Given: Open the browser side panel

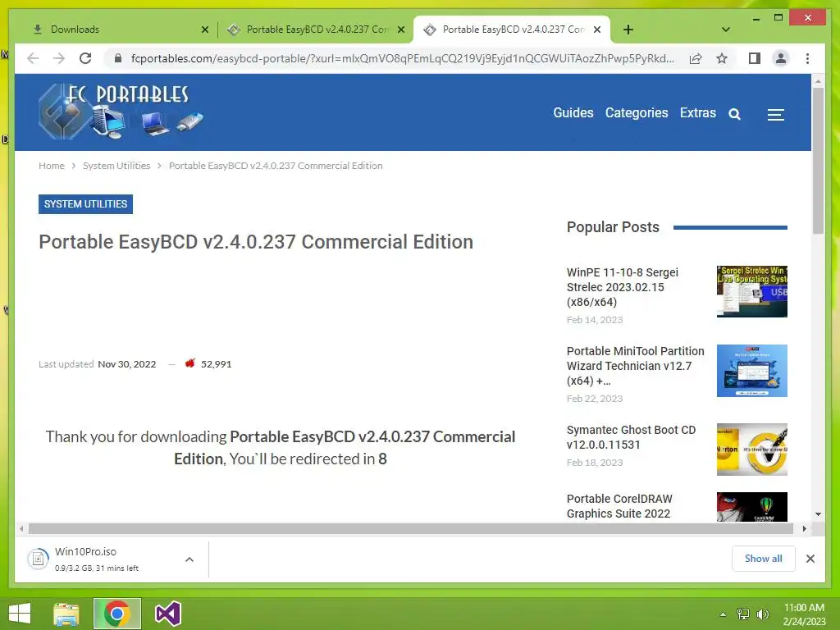Looking at the screenshot, I should (x=755, y=58).
